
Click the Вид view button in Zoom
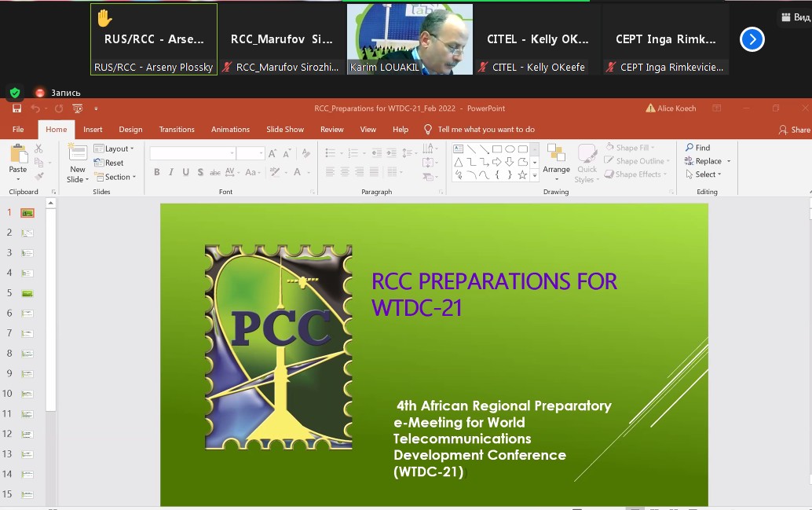point(796,17)
